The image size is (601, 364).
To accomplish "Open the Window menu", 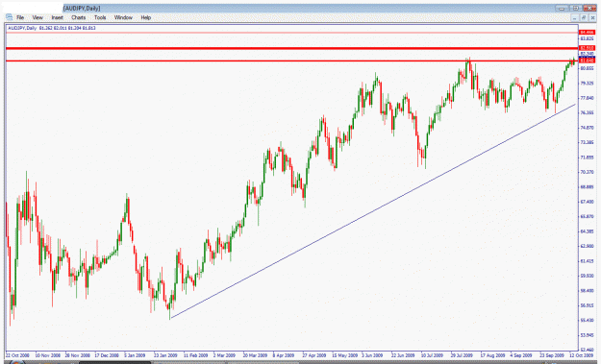I will tap(123, 17).
